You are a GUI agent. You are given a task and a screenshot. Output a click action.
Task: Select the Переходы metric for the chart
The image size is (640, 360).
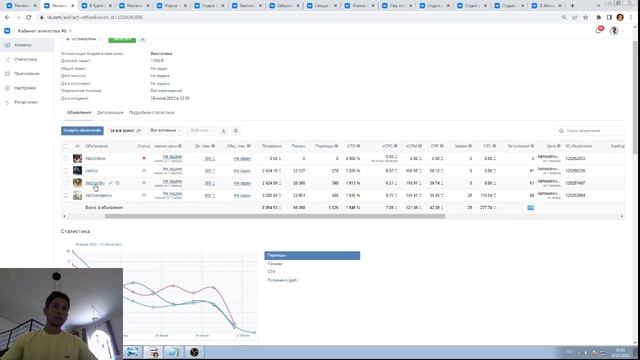pos(312,256)
